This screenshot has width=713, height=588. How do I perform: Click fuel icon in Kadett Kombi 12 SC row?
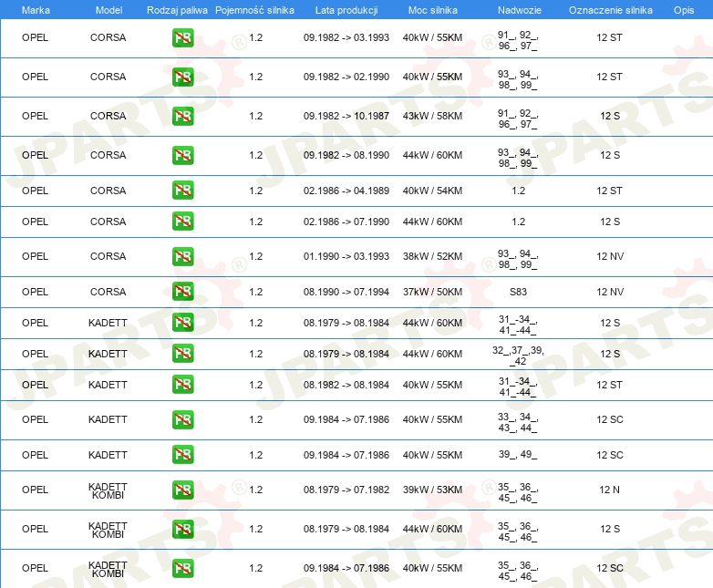[182, 568]
